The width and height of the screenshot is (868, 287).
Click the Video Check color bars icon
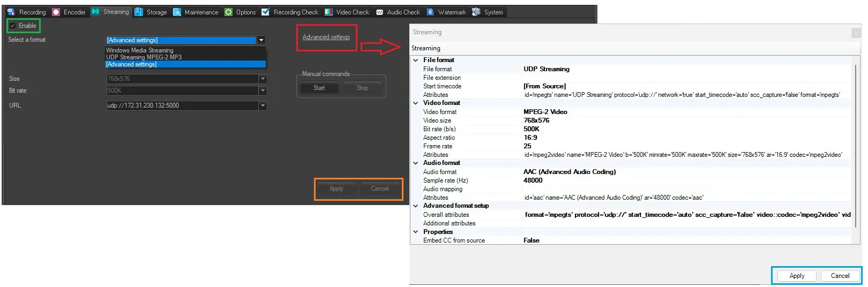coord(328,12)
